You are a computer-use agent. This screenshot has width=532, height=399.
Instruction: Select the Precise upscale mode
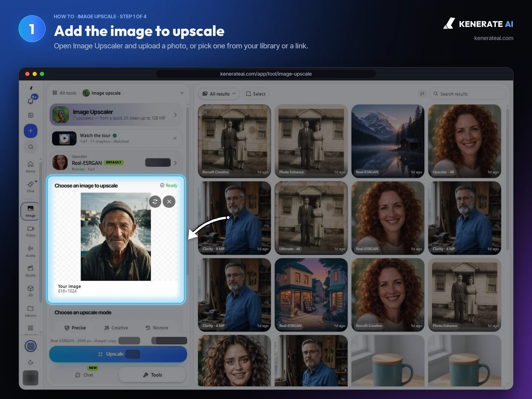tap(75, 328)
